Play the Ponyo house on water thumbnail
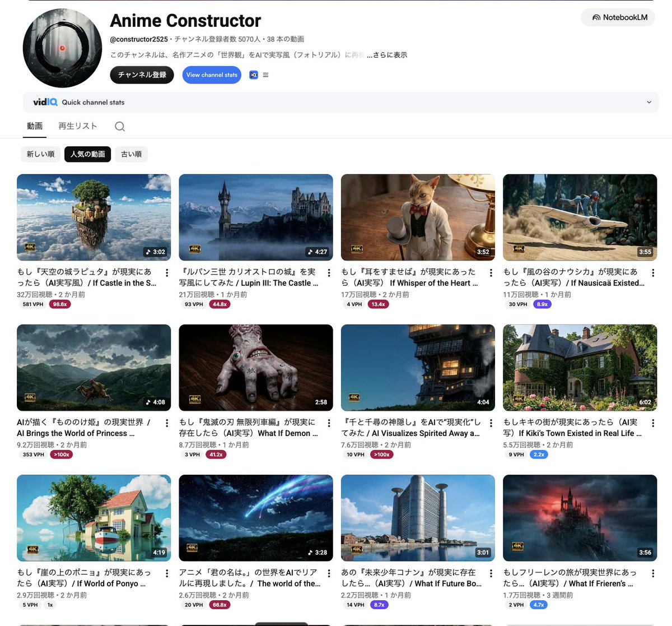The image size is (672, 626). [94, 518]
